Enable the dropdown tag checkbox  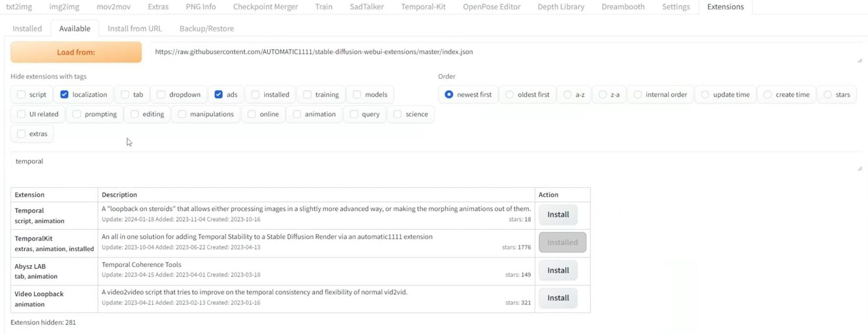click(161, 95)
